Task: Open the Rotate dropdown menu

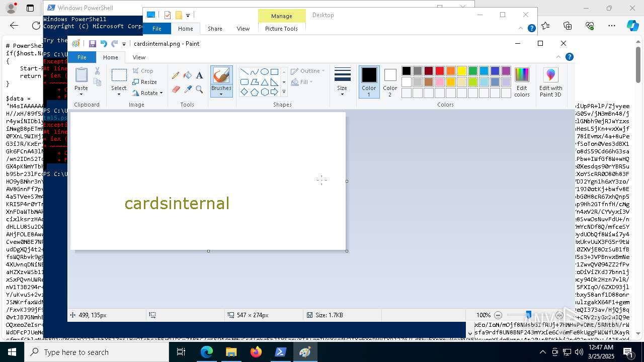Action: point(147,93)
